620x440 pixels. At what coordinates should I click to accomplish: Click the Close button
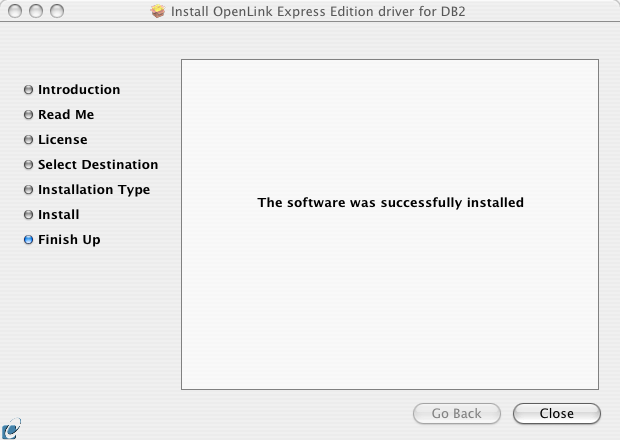557,414
